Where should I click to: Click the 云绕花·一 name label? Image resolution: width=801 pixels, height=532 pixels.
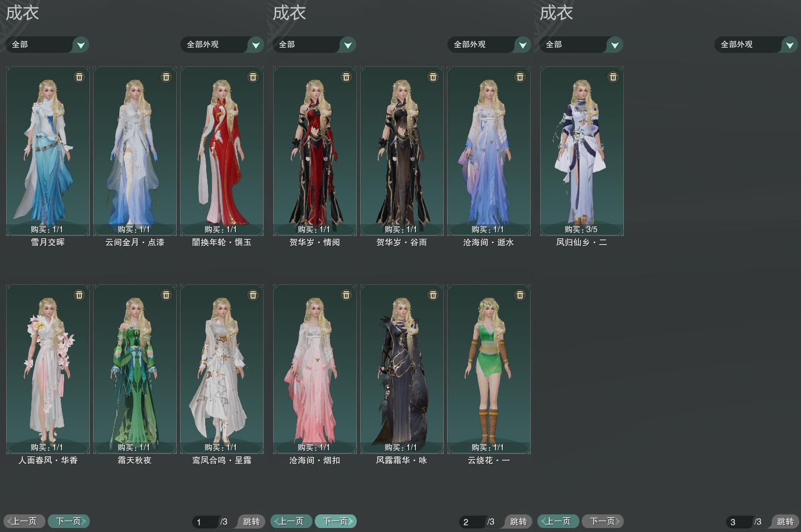(x=489, y=460)
